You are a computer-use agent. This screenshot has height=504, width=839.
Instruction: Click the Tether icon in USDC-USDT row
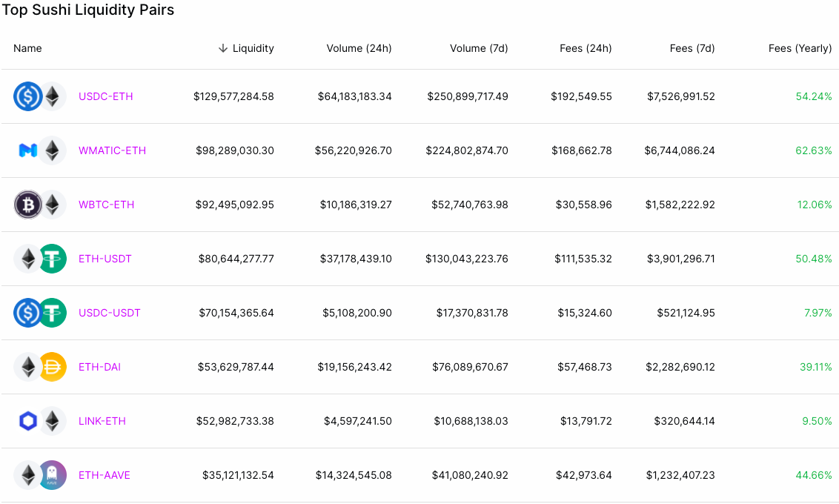point(53,313)
